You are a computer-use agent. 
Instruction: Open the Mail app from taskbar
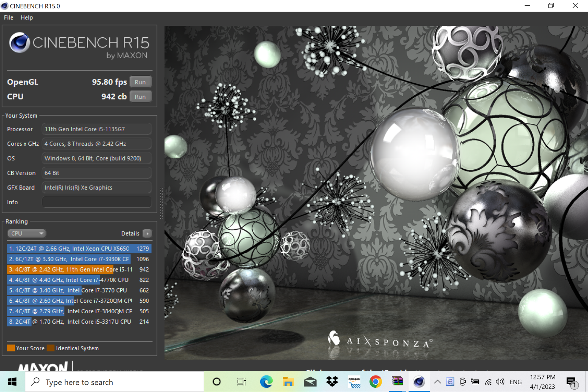[x=310, y=382]
